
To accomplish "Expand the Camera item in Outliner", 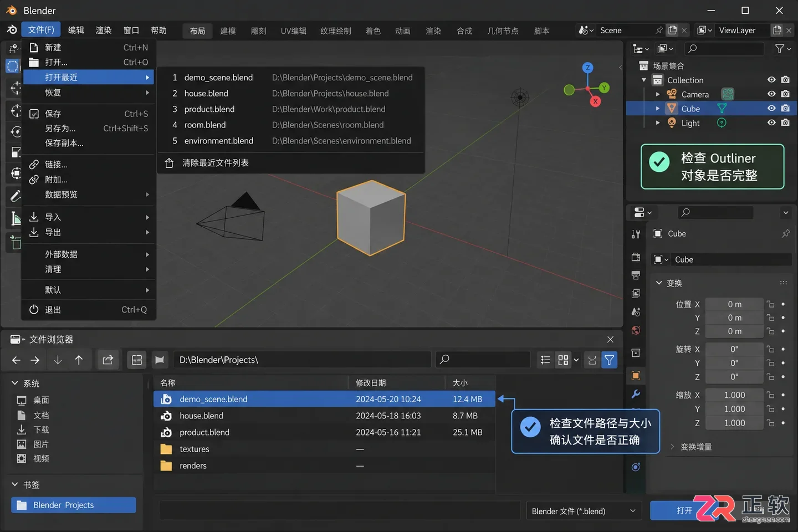I will point(658,94).
